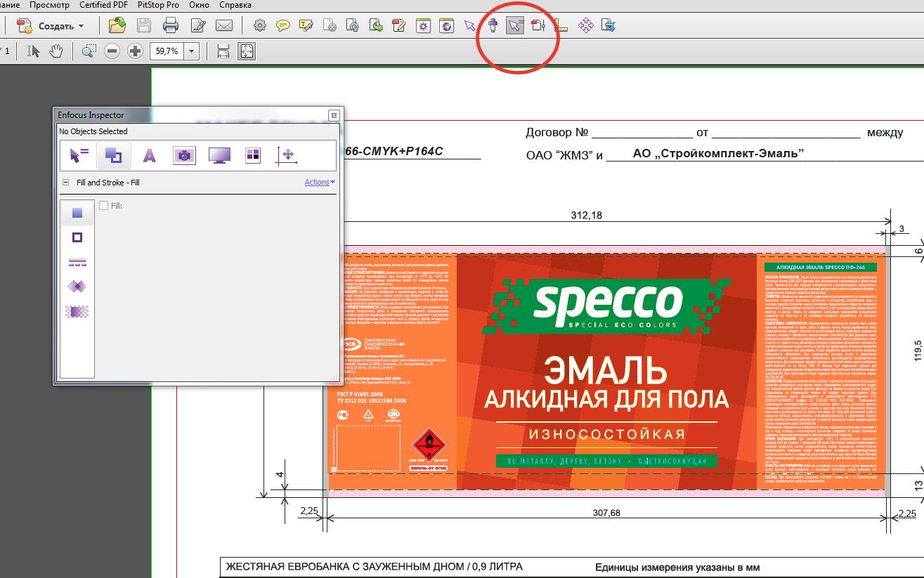Open the Inspector Fill and Stroke tab icon

[113, 155]
